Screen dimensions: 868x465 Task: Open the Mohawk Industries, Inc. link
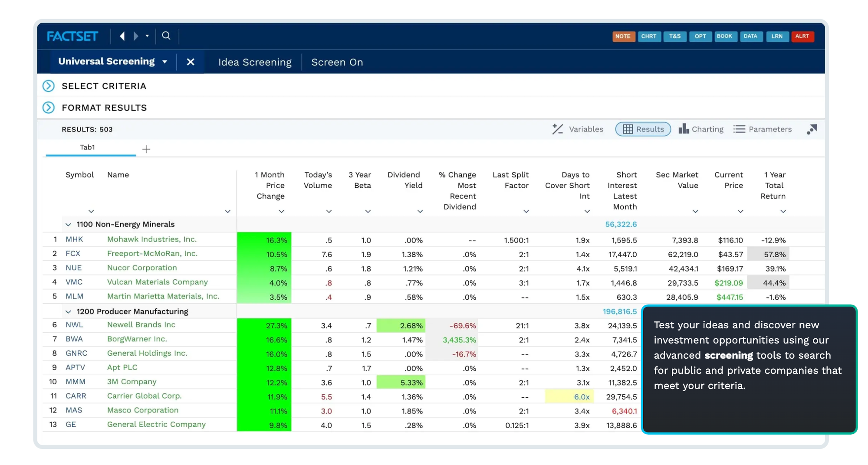tap(151, 239)
